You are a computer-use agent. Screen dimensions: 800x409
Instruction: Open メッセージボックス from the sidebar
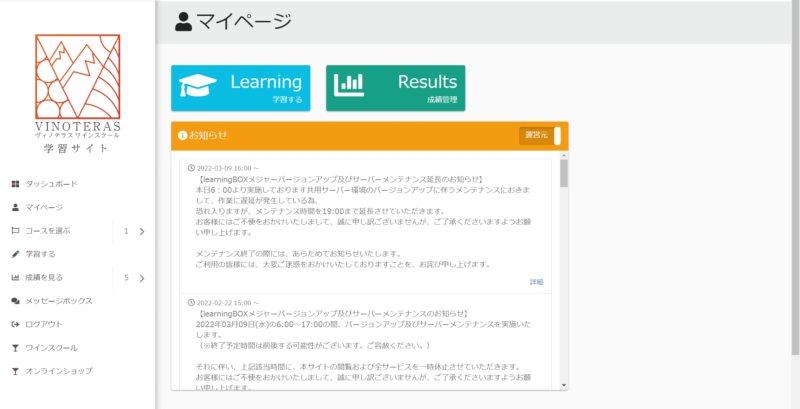(59, 301)
